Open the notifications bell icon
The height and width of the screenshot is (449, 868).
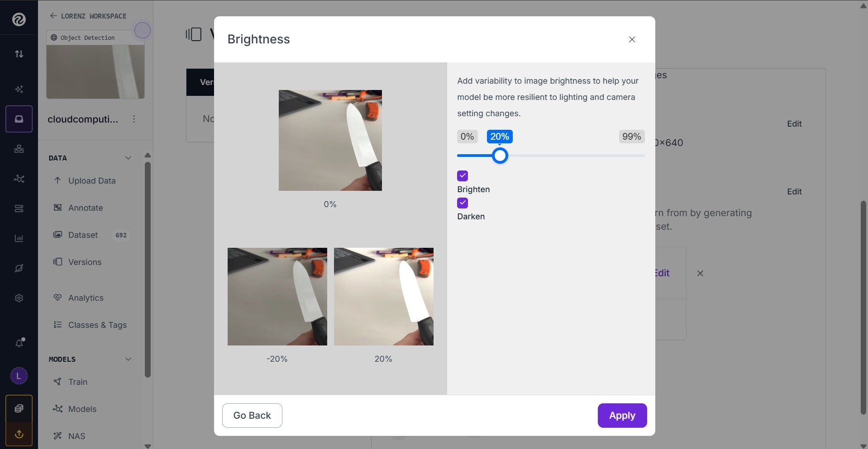click(19, 343)
